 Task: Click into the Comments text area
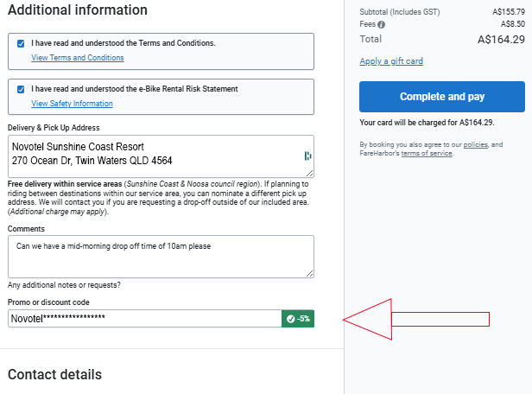point(161,257)
